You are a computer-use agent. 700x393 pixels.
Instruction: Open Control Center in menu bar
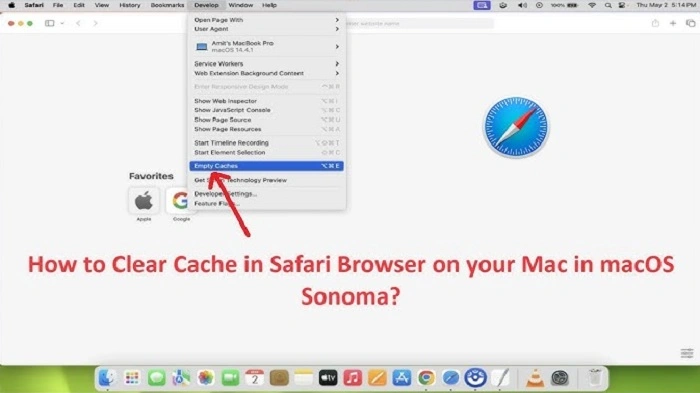pyautogui.click(x=622, y=5)
